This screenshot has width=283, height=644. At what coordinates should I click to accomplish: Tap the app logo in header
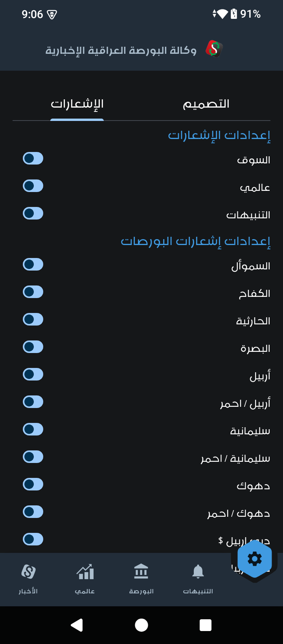(x=214, y=49)
